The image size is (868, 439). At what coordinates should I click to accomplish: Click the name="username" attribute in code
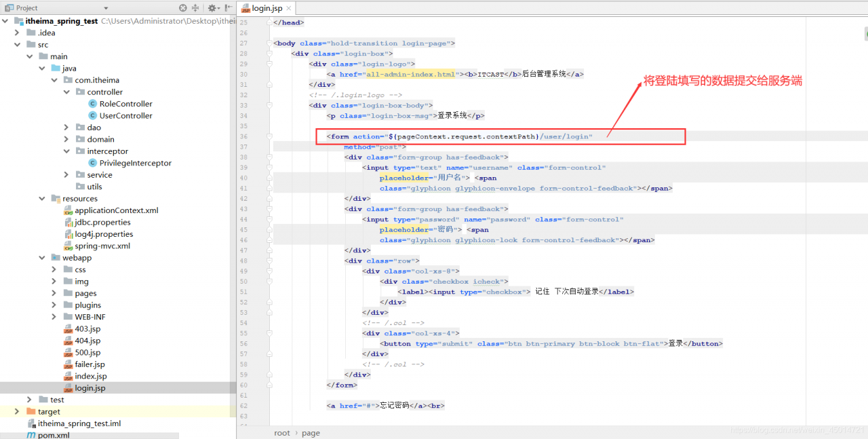coord(479,168)
